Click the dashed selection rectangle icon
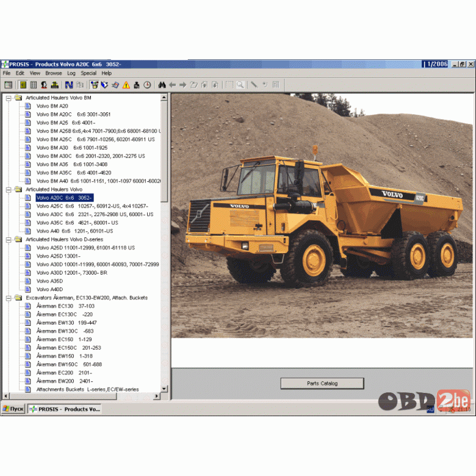Image resolution: width=476 pixels, height=476 pixels. pyautogui.click(x=229, y=85)
